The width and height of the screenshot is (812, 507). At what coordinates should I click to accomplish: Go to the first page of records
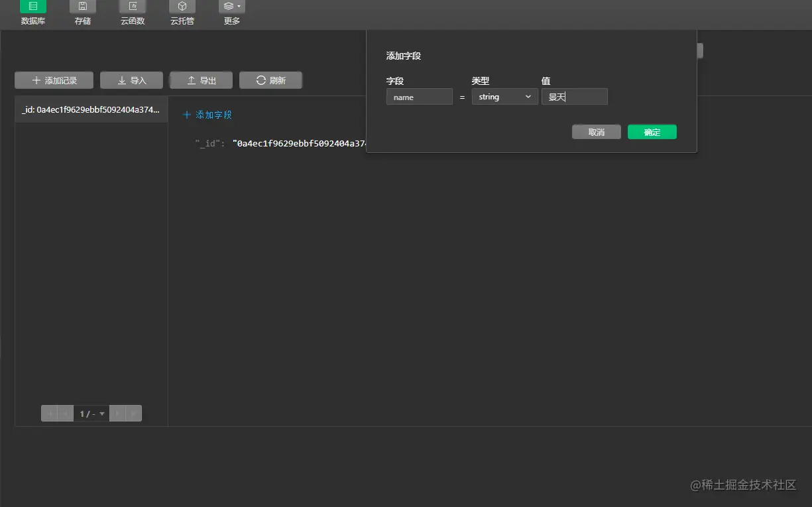point(49,414)
